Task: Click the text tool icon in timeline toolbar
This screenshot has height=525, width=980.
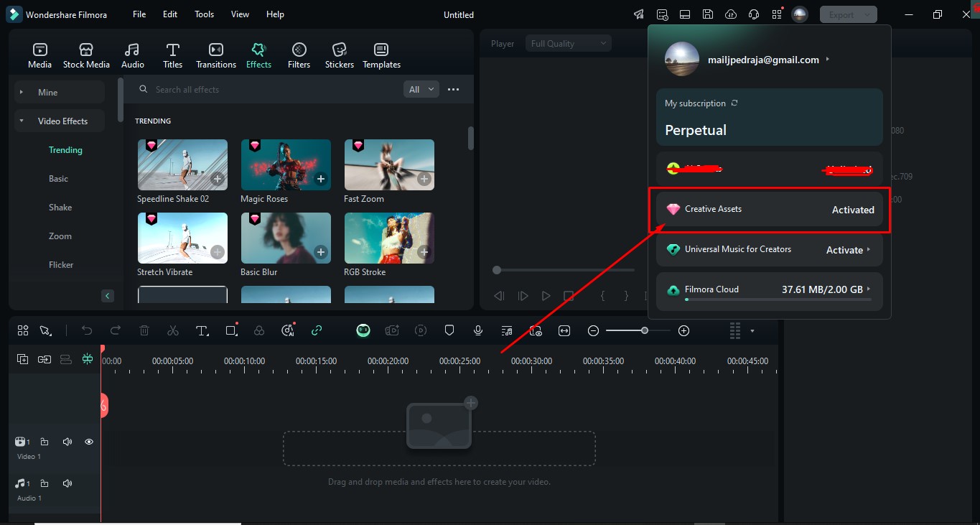Action: tap(202, 330)
